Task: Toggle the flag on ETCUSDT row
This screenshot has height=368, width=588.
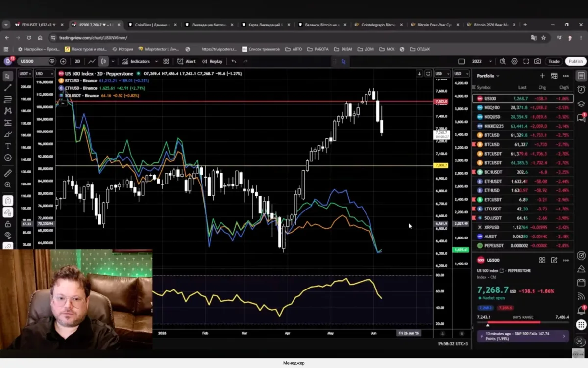Action: click(474, 200)
